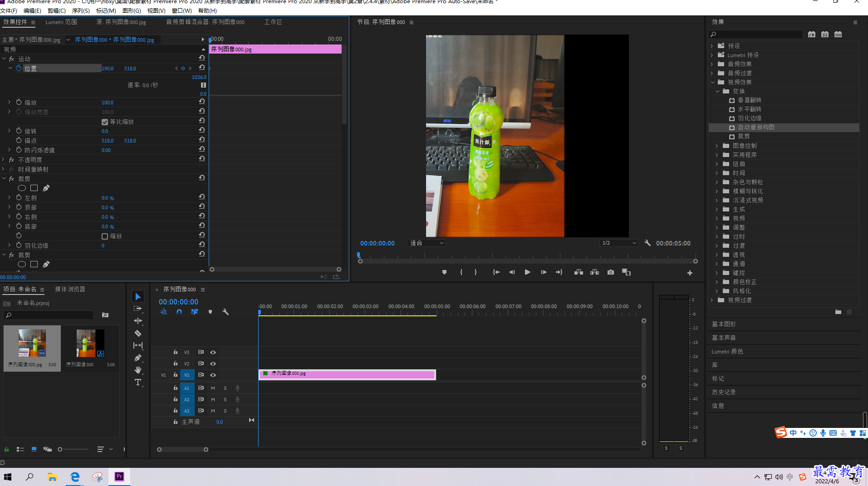Viewport: 868px width, 486px height.
Task: Hide track V1 with eye icon
Action: coord(213,375)
